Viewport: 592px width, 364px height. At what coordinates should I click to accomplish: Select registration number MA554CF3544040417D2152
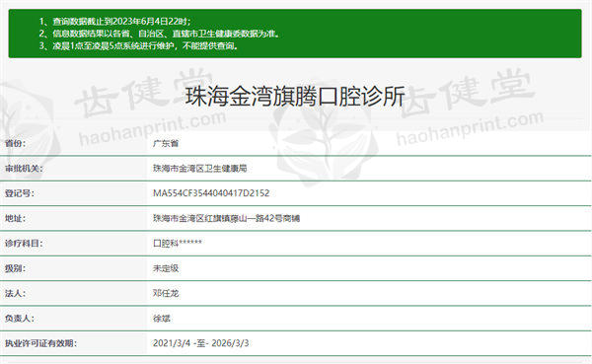211,193
